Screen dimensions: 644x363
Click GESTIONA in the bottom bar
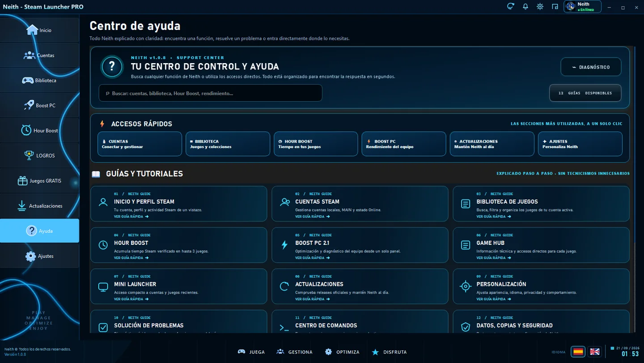click(294, 352)
